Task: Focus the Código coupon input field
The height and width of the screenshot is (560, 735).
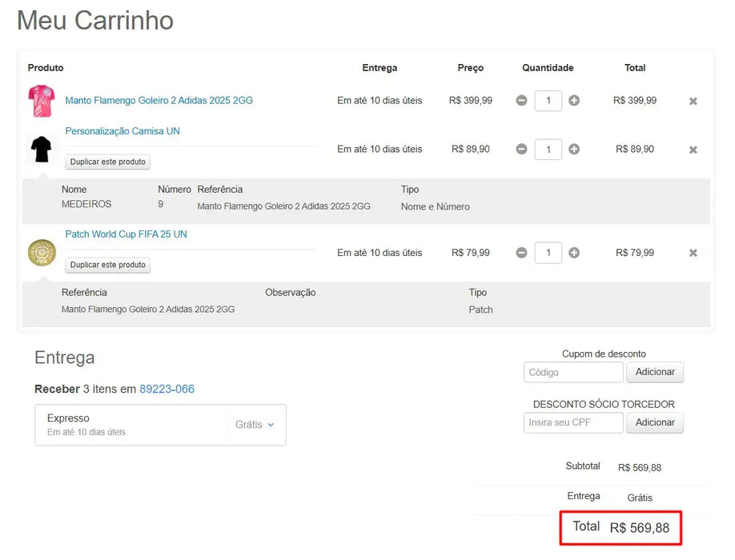Action: (x=573, y=372)
